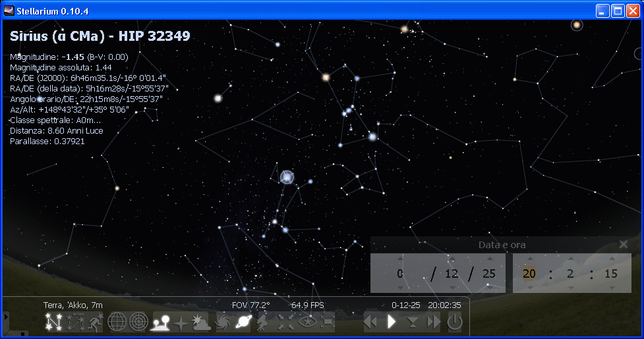This screenshot has height=339, width=644.
Task: Increase the hour value 20
Action: click(530, 259)
